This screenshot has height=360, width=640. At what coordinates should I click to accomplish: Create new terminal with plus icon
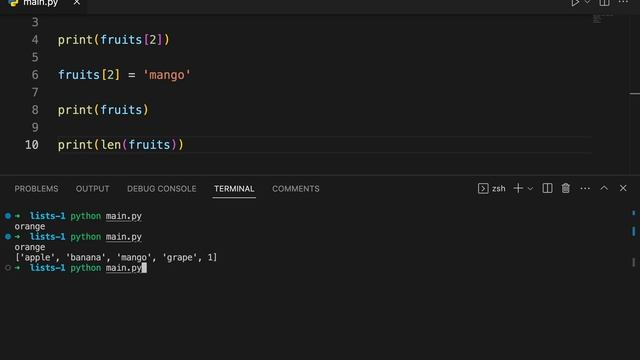[518, 188]
